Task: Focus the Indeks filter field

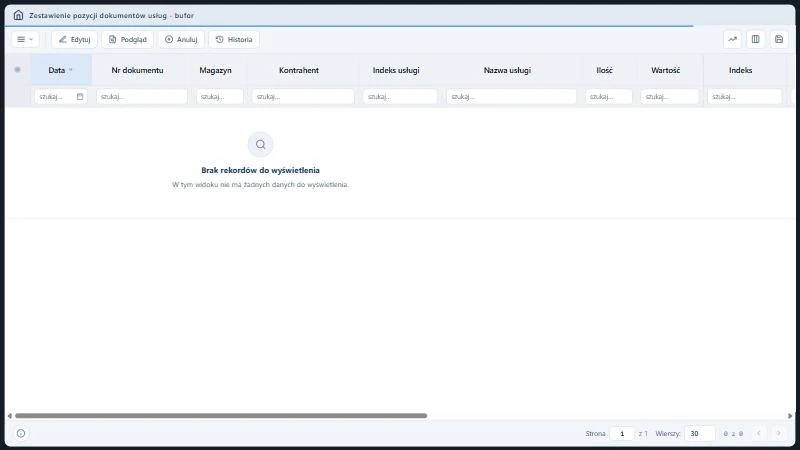Action: (x=744, y=96)
